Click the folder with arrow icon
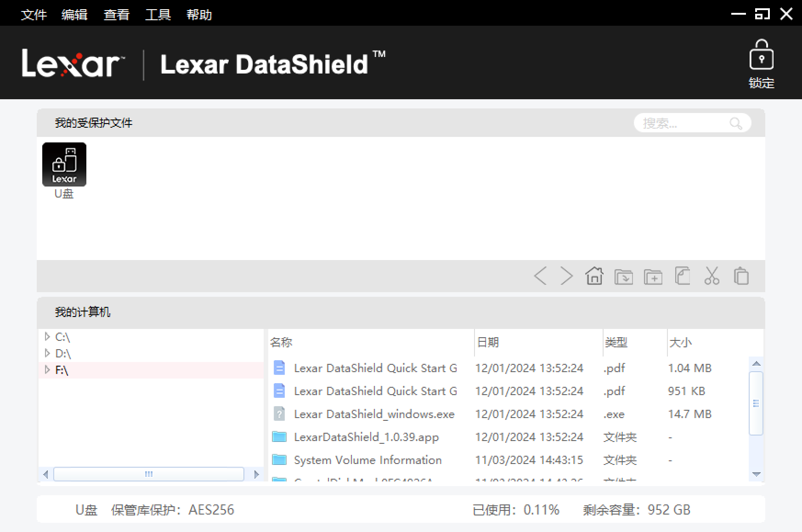 click(623, 277)
